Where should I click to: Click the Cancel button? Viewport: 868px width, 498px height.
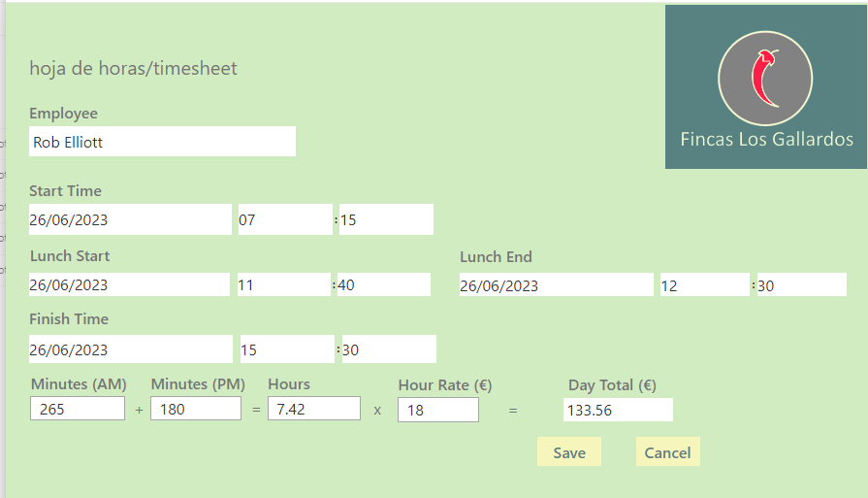pyautogui.click(x=667, y=451)
